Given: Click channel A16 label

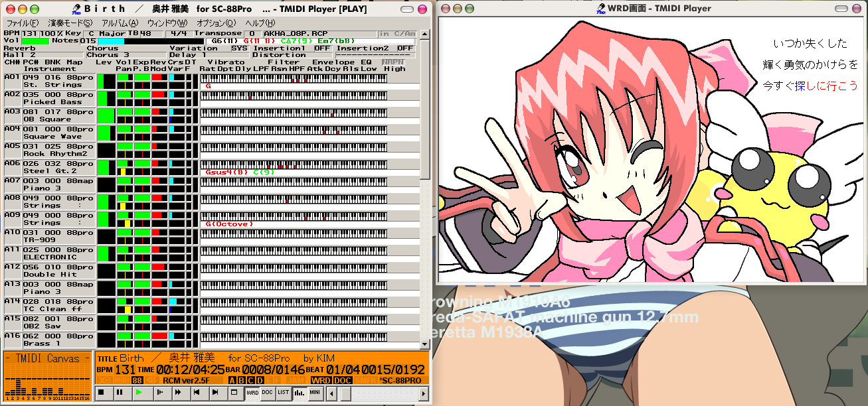Looking at the screenshot, I should [13, 336].
